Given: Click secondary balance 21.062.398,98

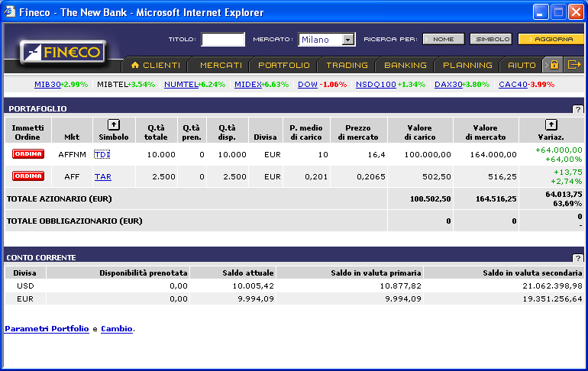Looking at the screenshot, I should [552, 286].
